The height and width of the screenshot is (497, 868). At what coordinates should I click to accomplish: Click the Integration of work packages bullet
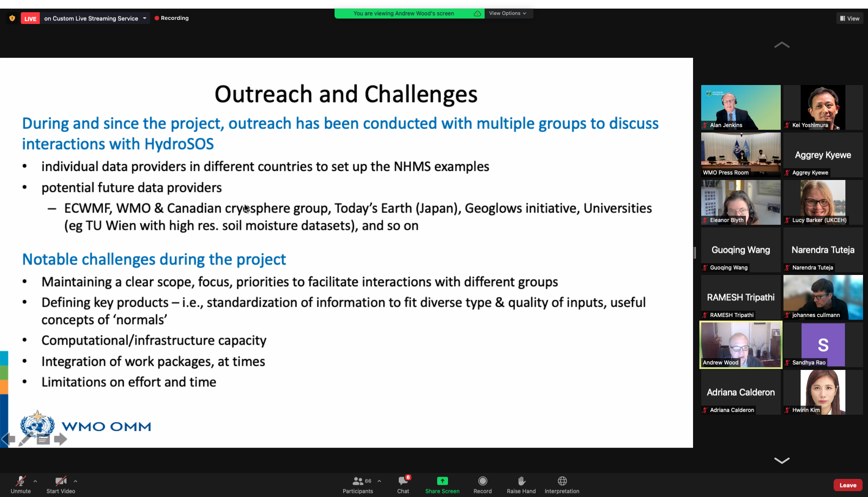tap(153, 361)
